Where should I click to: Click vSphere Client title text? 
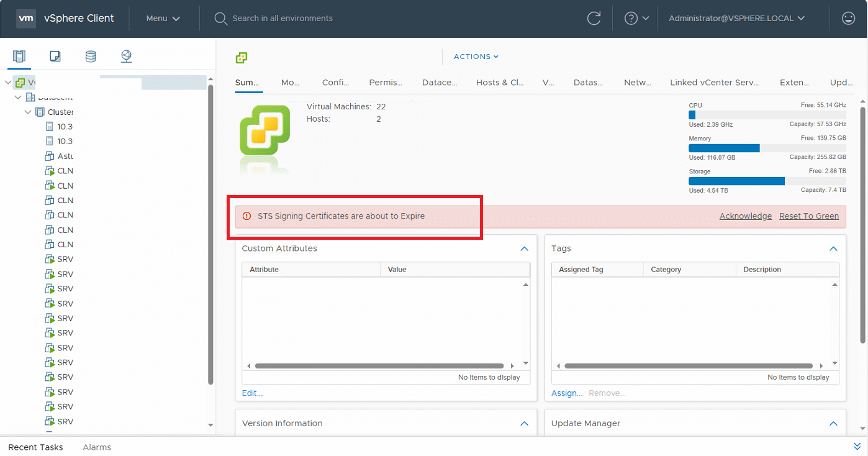pos(79,19)
